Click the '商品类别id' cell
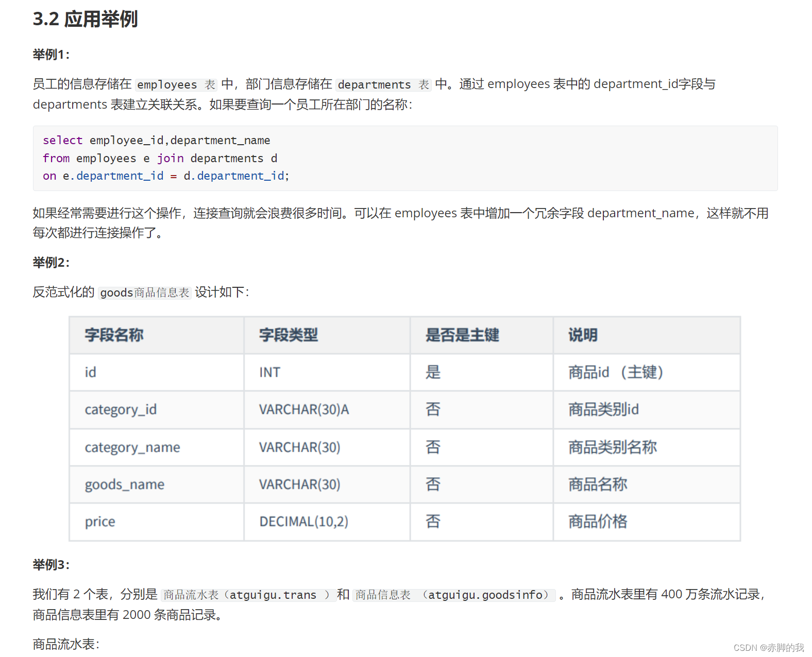 [x=647, y=410]
